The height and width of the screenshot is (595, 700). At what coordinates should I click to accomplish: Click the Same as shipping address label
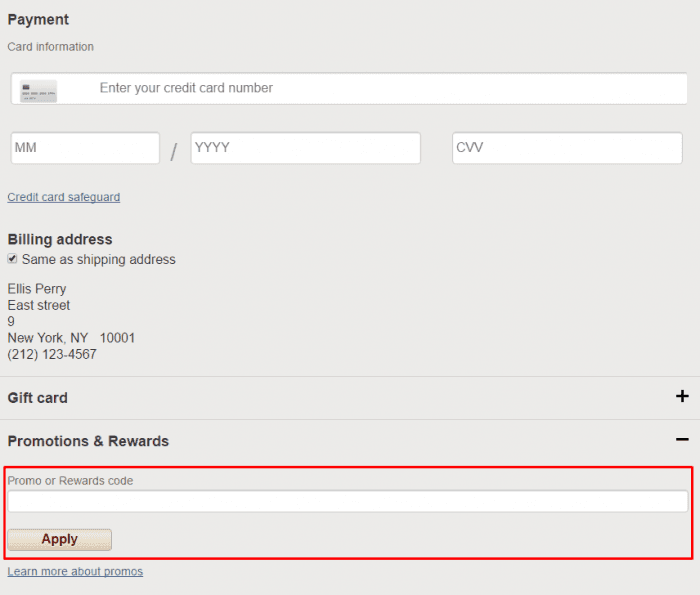98,259
